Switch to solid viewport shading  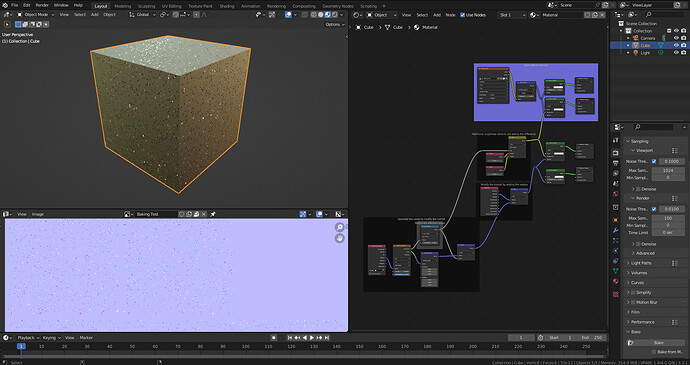[320, 15]
